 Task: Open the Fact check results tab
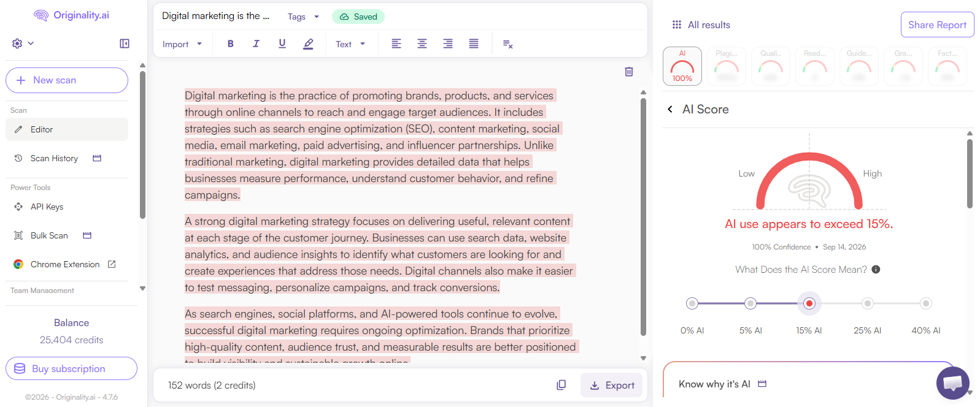pyautogui.click(x=947, y=66)
